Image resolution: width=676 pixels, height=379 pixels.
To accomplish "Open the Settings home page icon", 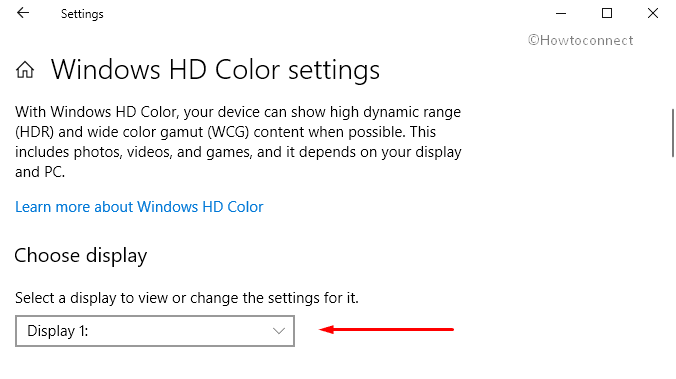I will [x=25, y=70].
